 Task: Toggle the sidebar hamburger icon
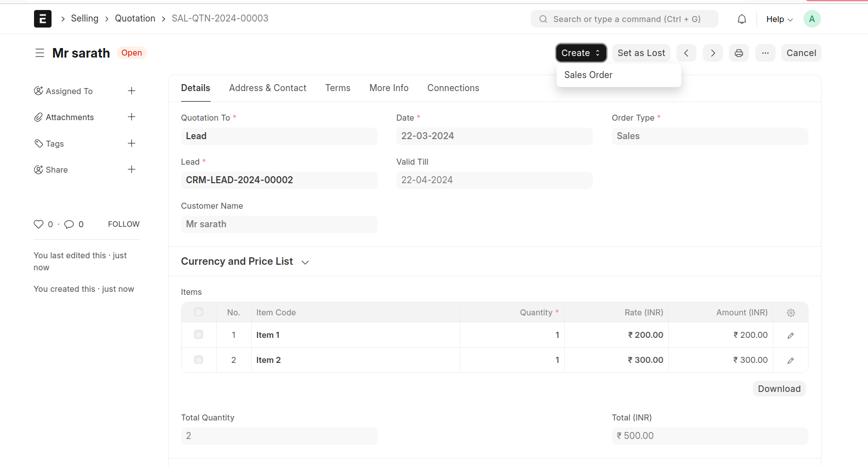click(x=40, y=53)
